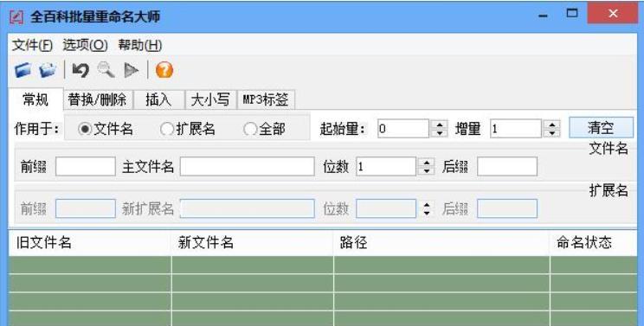Click the 新扩展名 input field
This screenshot has width=644, height=326.
click(x=248, y=208)
